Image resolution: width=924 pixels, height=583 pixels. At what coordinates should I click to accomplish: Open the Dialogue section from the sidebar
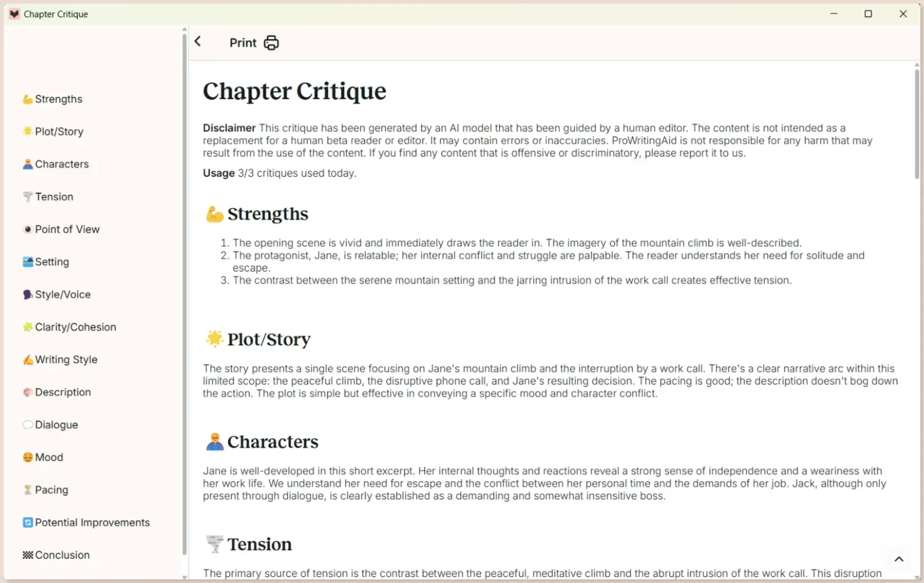(56, 424)
